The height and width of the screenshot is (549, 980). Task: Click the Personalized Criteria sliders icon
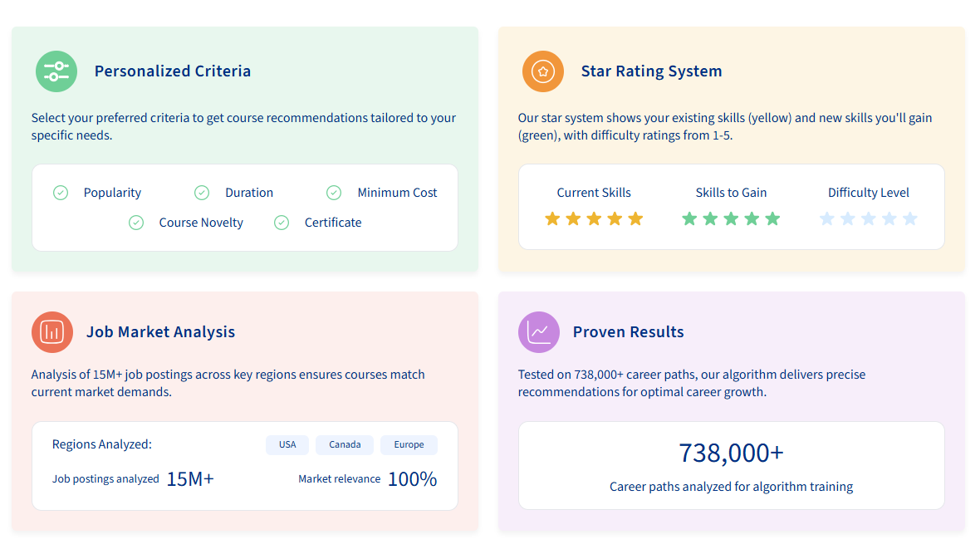click(56, 71)
